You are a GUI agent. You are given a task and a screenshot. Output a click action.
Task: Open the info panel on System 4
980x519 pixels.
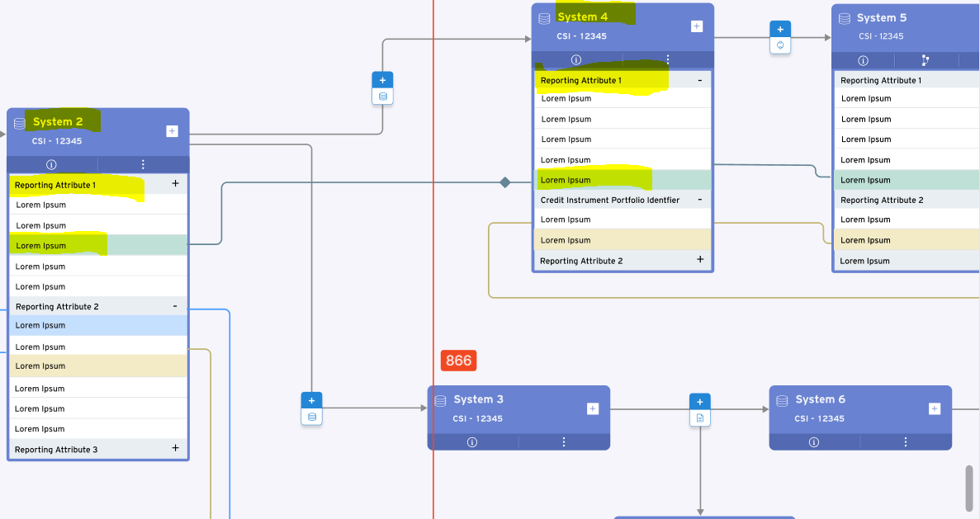click(x=576, y=59)
